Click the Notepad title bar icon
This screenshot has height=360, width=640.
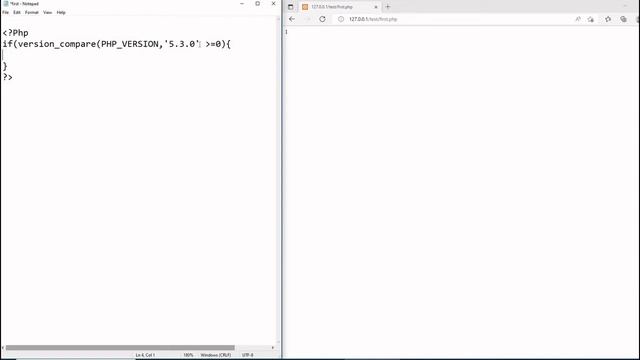6,4
